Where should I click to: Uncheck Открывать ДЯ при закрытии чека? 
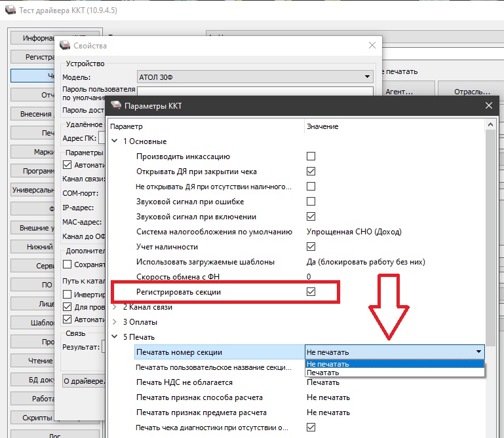(311, 172)
